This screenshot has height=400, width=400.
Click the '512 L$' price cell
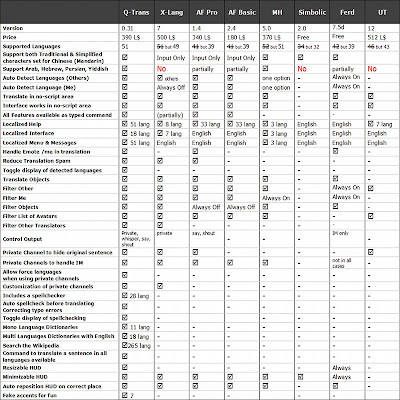tap(377, 37)
